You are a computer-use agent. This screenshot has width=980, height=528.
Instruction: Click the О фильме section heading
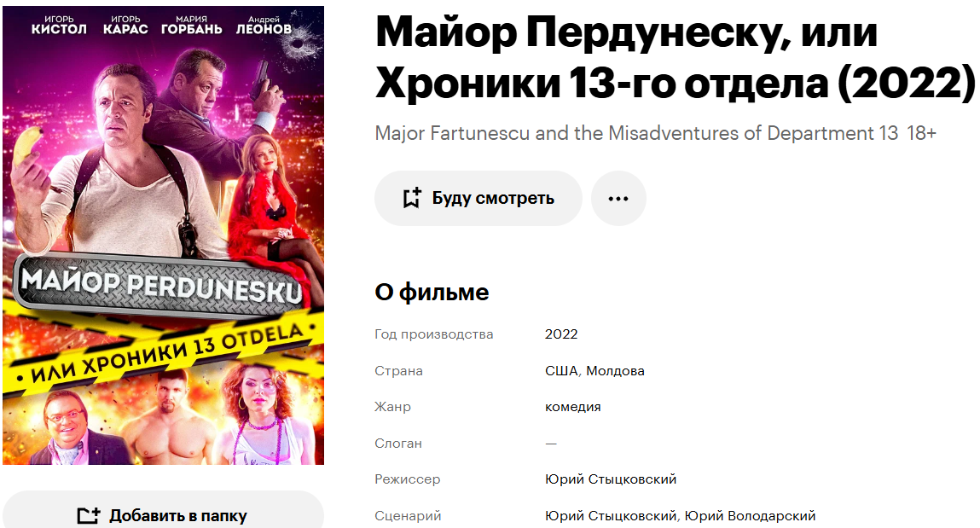432,292
